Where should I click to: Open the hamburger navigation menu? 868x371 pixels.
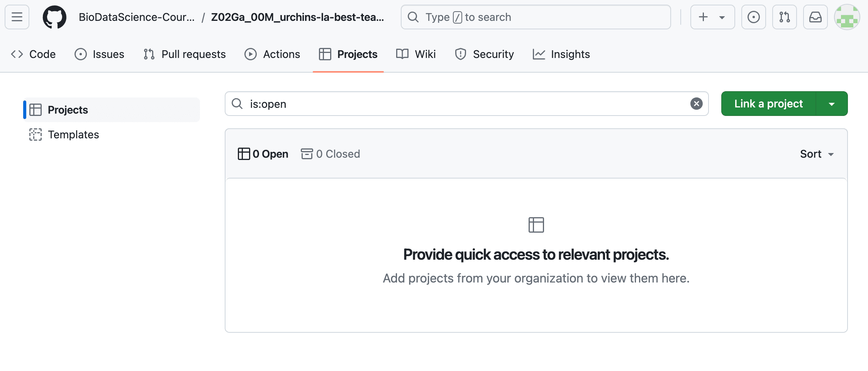tap(17, 17)
